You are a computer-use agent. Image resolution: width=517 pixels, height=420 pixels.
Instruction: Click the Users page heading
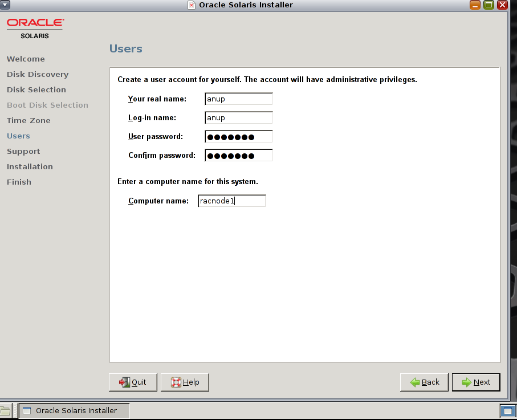coord(125,49)
